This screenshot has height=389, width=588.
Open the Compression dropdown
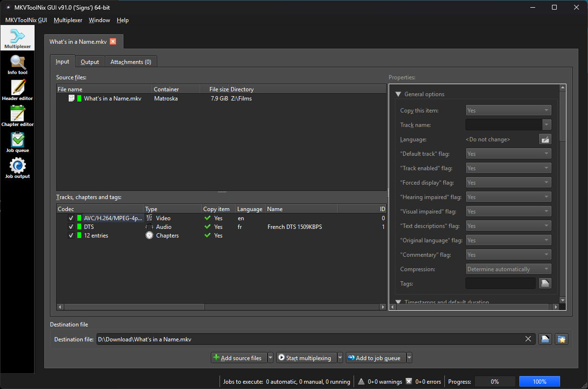click(508, 269)
